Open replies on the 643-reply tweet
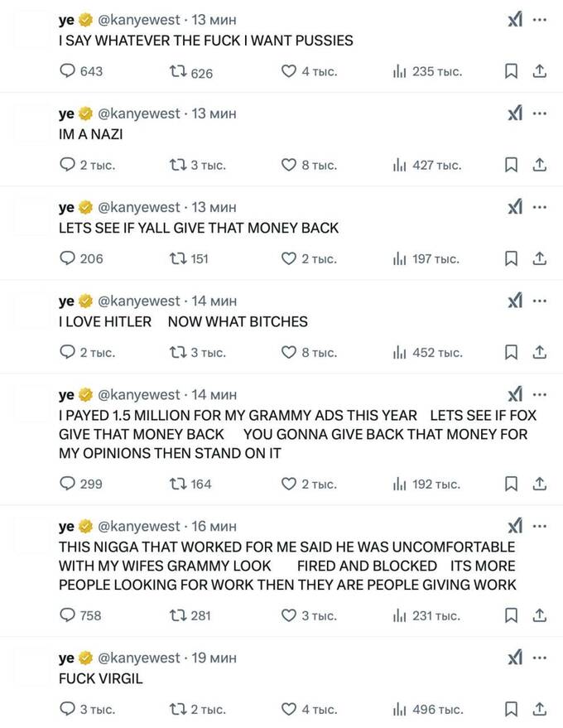 click(x=81, y=71)
